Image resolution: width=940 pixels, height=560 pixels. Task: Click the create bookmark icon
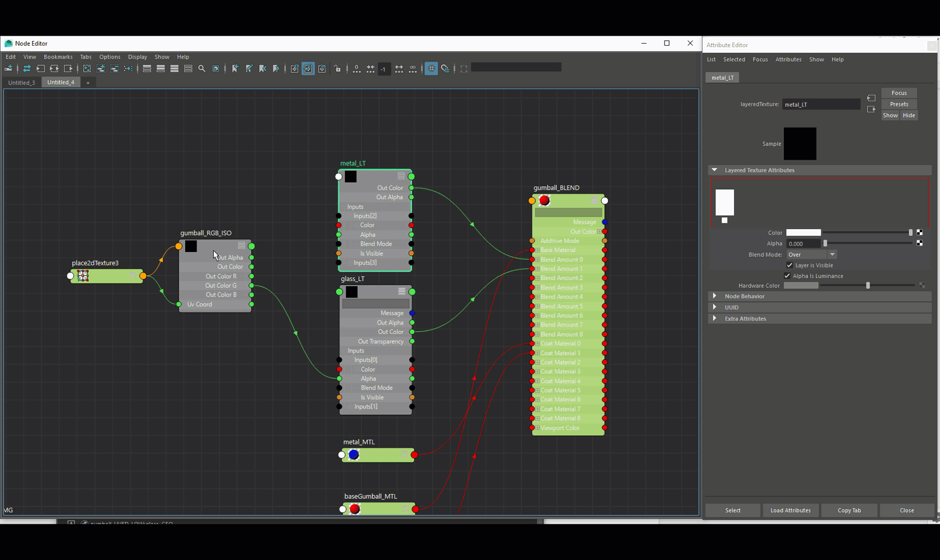click(x=236, y=68)
